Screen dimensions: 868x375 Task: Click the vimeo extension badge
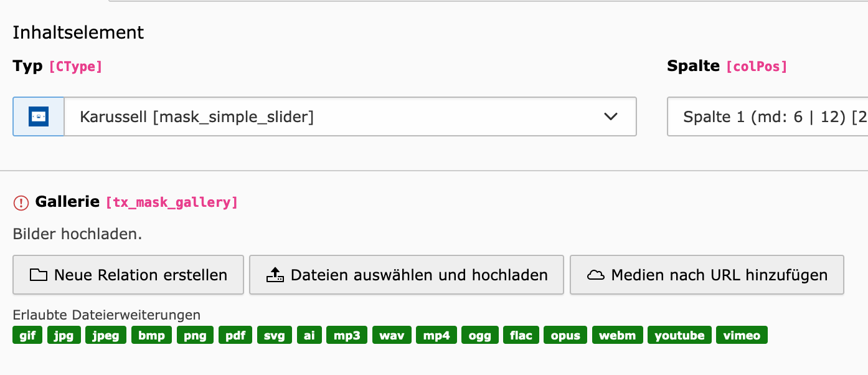[x=742, y=336]
